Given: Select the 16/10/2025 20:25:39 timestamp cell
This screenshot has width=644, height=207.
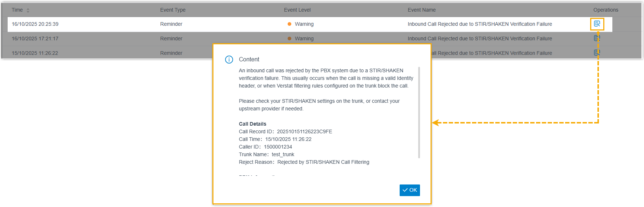Looking at the screenshot, I should pyautogui.click(x=35, y=24).
